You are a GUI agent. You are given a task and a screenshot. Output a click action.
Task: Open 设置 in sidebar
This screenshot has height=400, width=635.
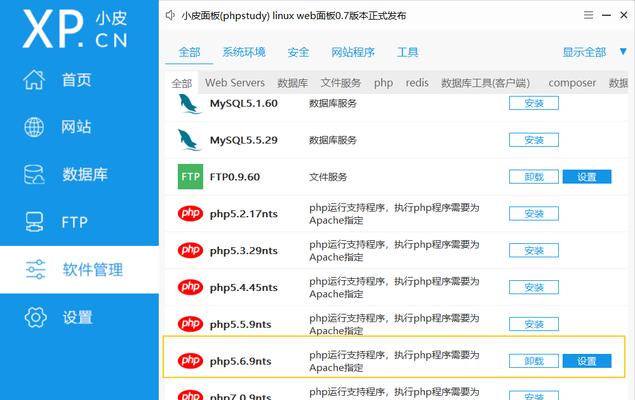click(x=79, y=317)
